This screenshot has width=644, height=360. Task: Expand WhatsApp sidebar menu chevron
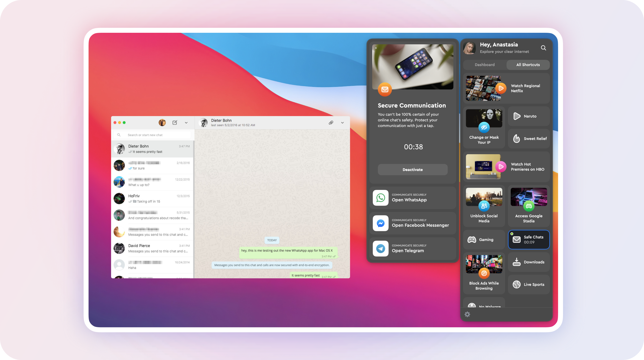point(186,123)
